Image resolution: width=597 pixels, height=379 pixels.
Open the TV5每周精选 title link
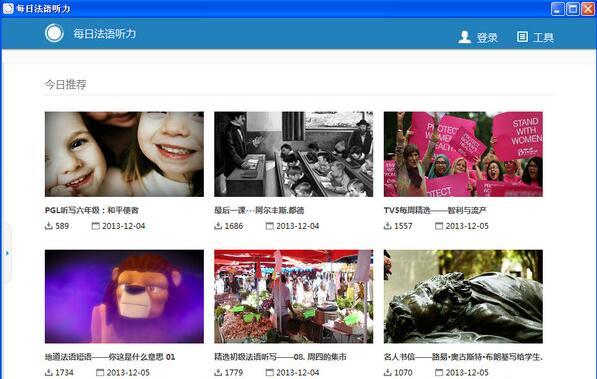coord(435,210)
